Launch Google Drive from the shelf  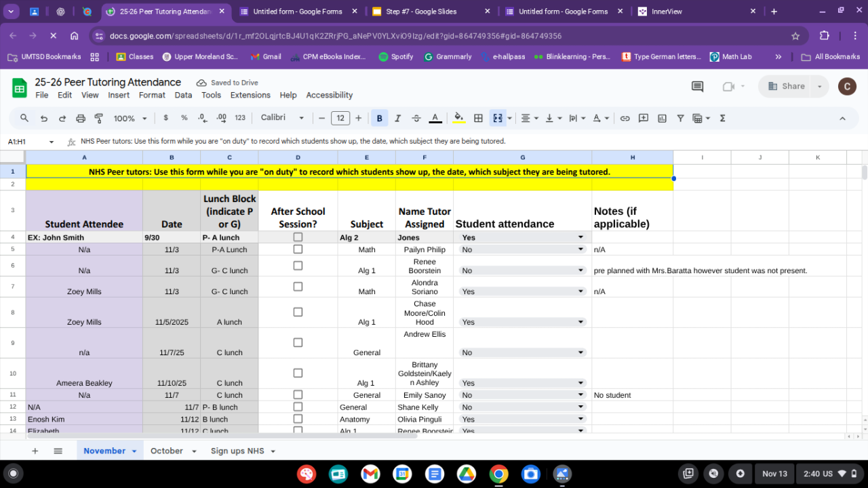click(467, 474)
